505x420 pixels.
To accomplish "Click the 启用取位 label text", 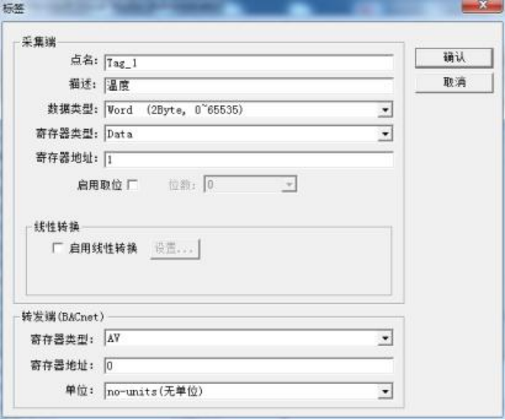I will coord(100,185).
